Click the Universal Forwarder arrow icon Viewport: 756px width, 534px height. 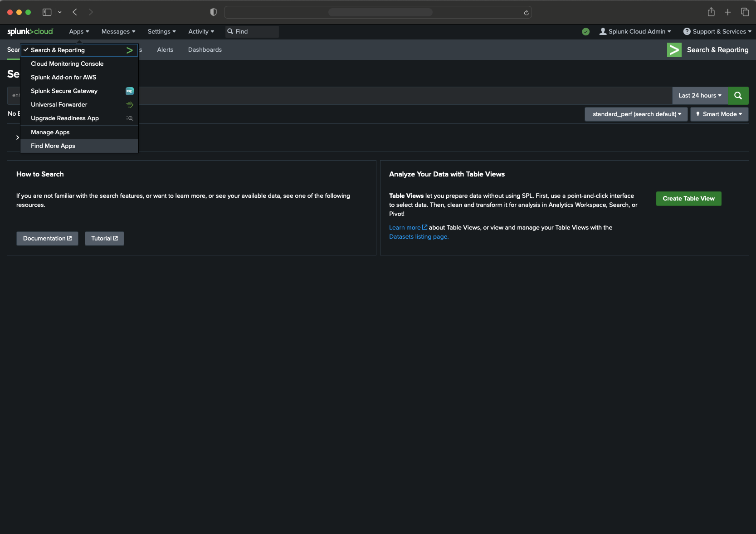point(129,105)
